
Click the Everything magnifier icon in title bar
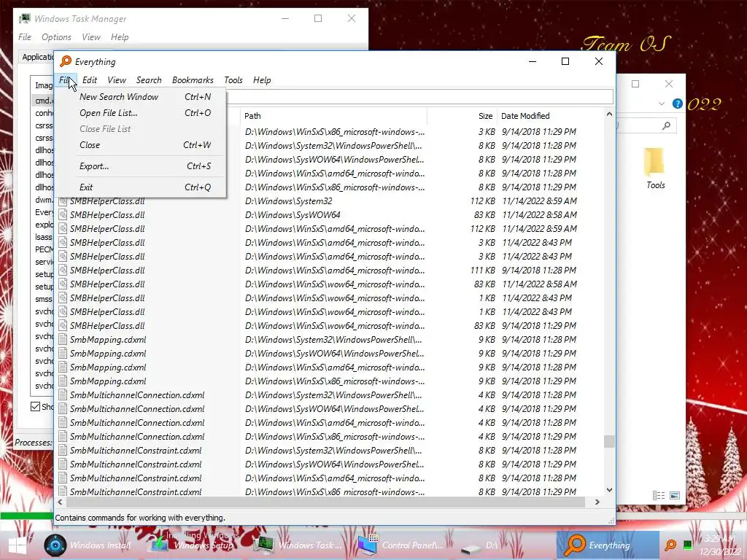(x=65, y=61)
